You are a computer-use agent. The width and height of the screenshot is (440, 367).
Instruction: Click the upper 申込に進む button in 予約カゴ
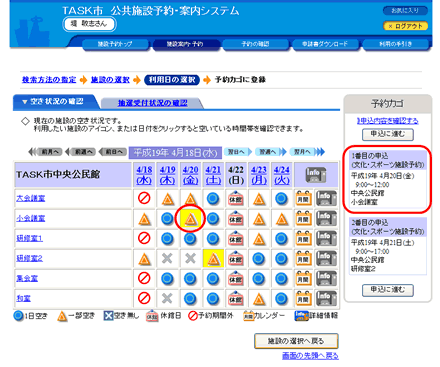(x=388, y=134)
